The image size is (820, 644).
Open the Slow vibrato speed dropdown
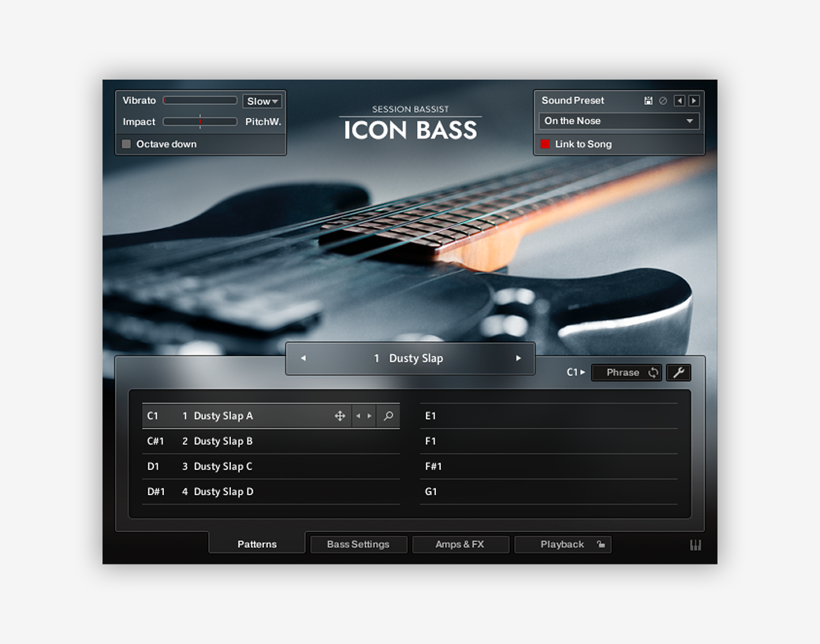click(262, 102)
